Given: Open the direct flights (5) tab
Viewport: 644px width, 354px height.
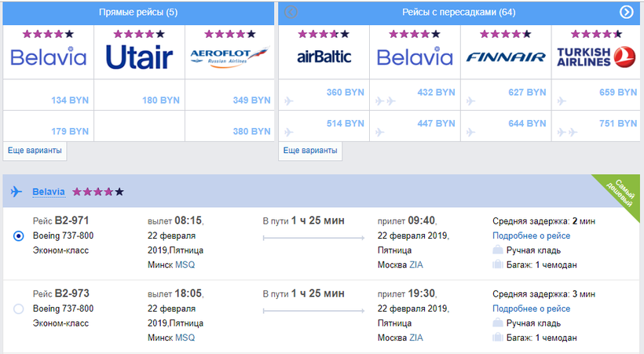Looking at the screenshot, I should (x=138, y=12).
